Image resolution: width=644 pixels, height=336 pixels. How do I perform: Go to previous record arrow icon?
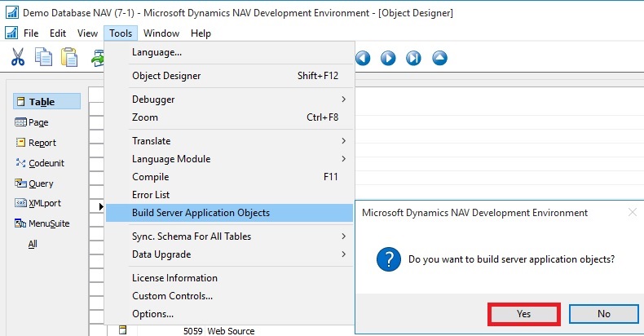363,58
